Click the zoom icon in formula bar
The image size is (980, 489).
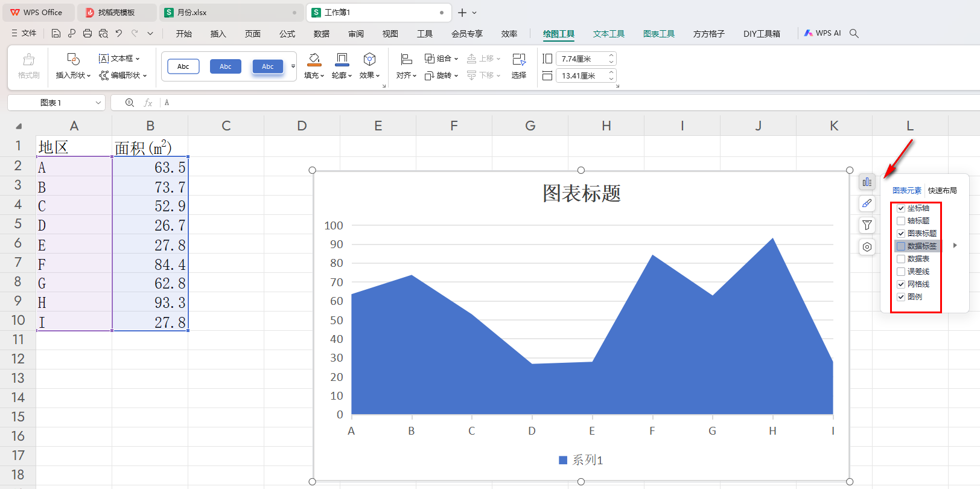tap(129, 103)
